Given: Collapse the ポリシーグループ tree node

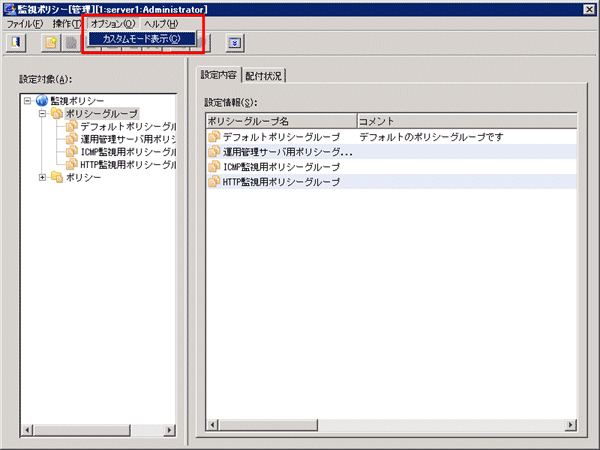Looking at the screenshot, I should click(42, 114).
